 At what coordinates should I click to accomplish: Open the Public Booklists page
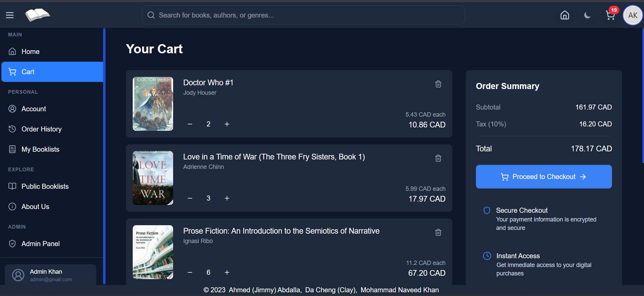[x=45, y=186]
